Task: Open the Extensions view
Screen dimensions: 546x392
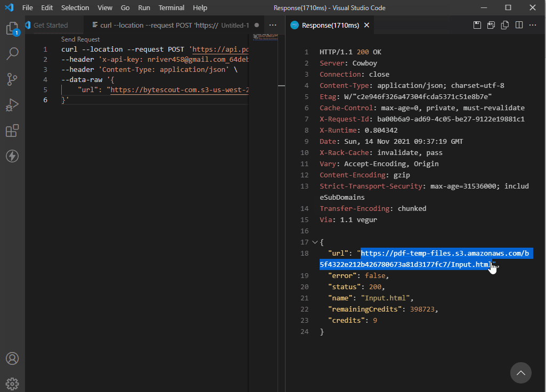Action: click(12, 130)
